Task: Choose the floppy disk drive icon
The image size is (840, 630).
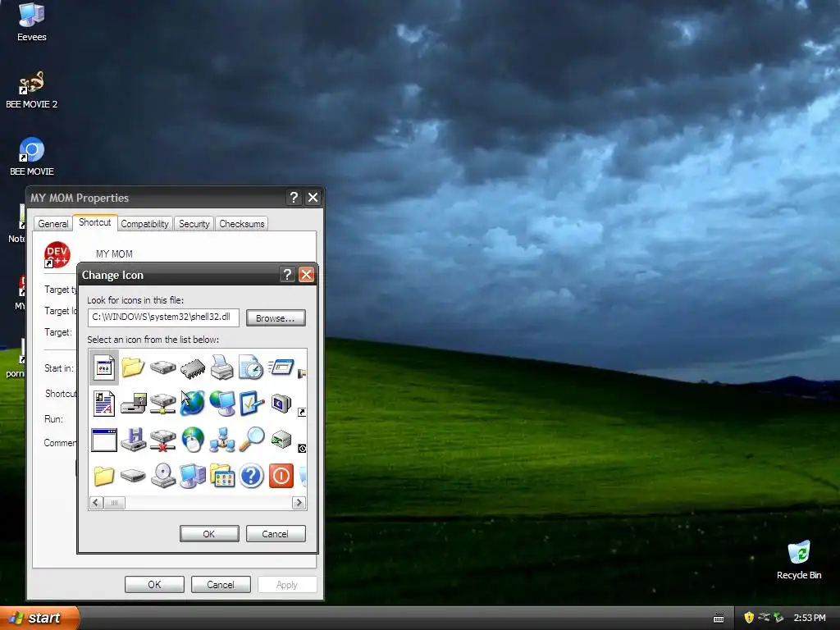Action: tap(134, 404)
